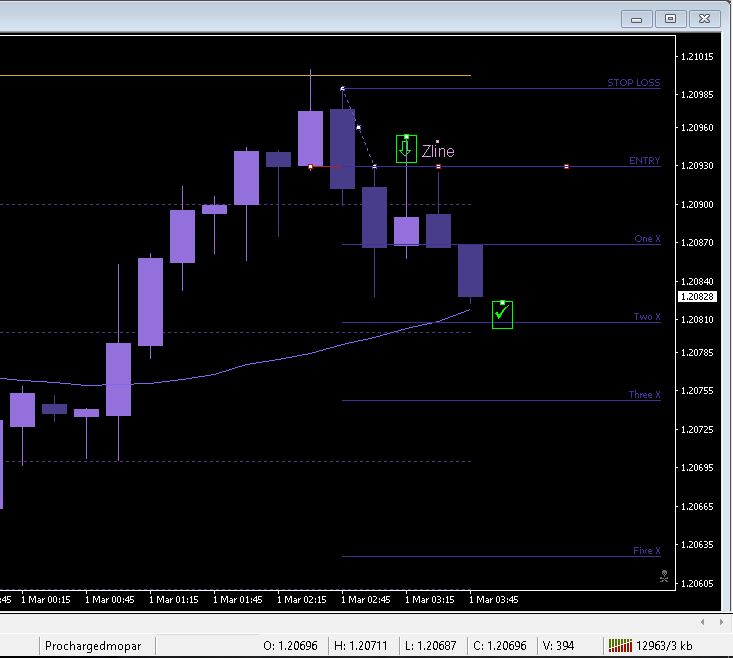Select the Two X target label
Image resolution: width=733 pixels, height=658 pixels.
point(647,317)
